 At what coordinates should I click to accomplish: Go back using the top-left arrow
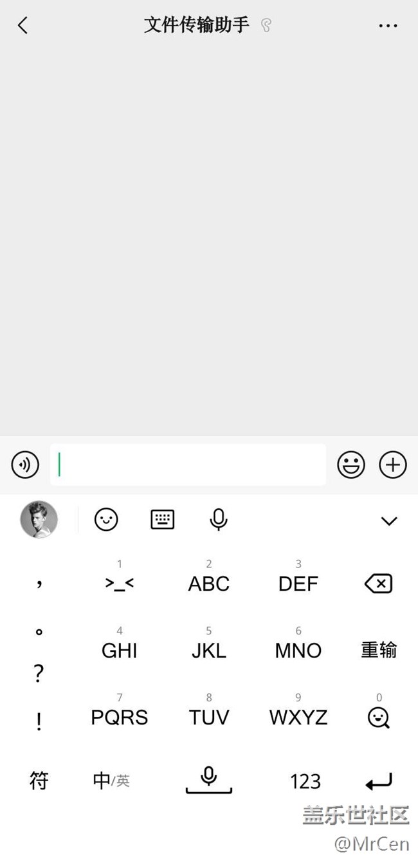23,26
